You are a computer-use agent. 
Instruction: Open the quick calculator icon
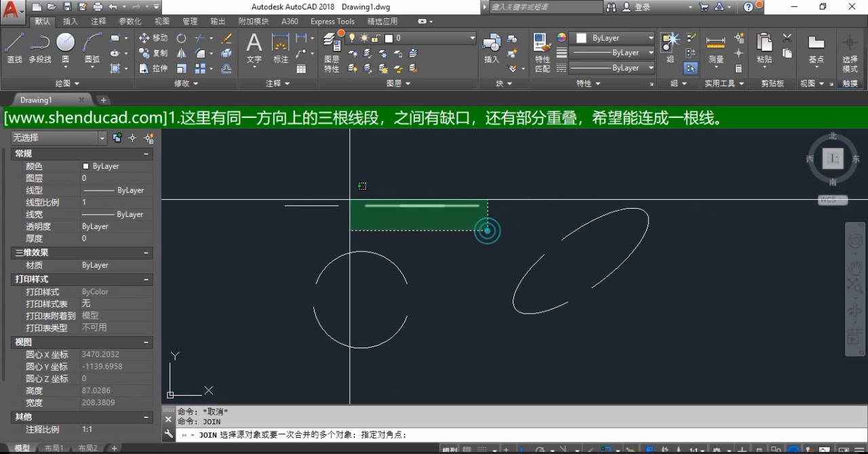click(x=738, y=68)
